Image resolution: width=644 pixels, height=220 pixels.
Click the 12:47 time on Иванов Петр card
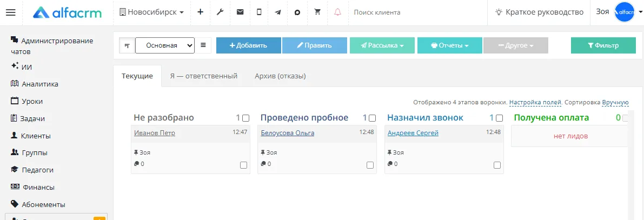pyautogui.click(x=240, y=132)
